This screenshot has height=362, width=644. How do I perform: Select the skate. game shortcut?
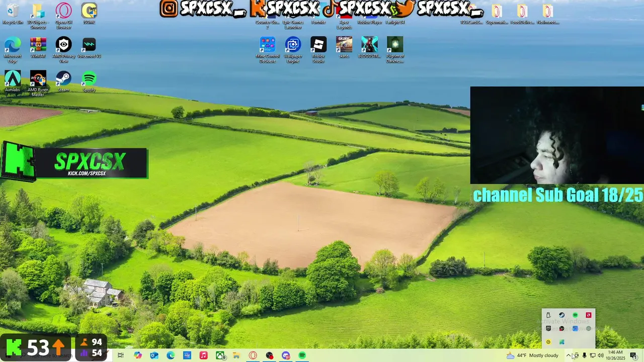coord(344,48)
